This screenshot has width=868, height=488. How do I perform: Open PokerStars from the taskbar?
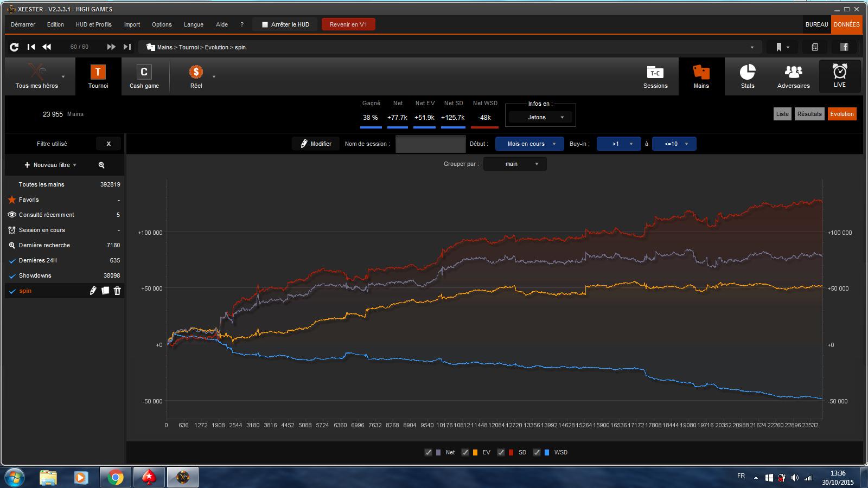pyautogui.click(x=149, y=478)
